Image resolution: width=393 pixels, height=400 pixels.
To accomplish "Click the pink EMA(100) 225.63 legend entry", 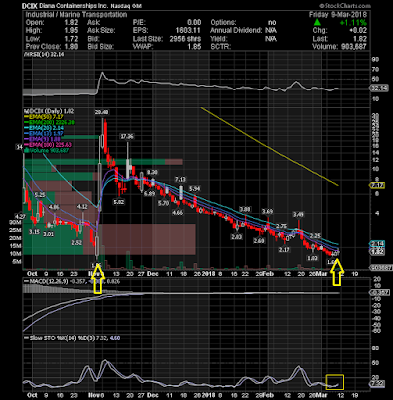I will click(47, 145).
